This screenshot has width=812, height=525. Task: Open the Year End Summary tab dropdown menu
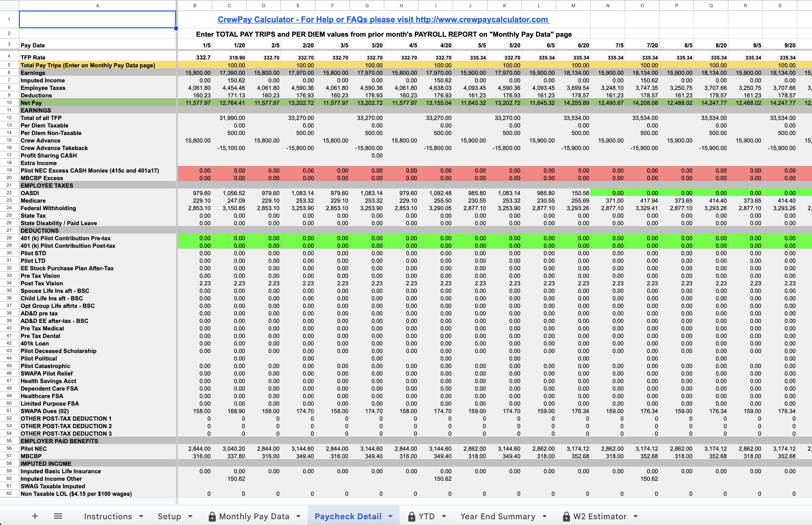(x=545, y=517)
